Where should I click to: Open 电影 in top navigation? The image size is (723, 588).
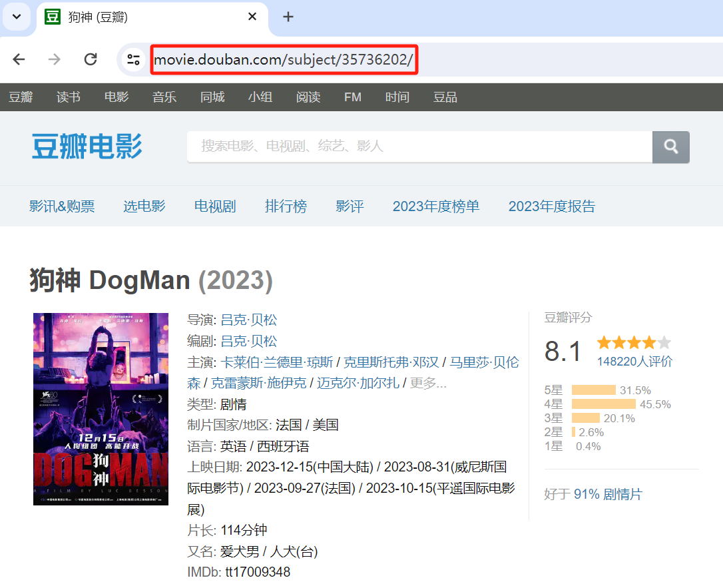coord(117,97)
